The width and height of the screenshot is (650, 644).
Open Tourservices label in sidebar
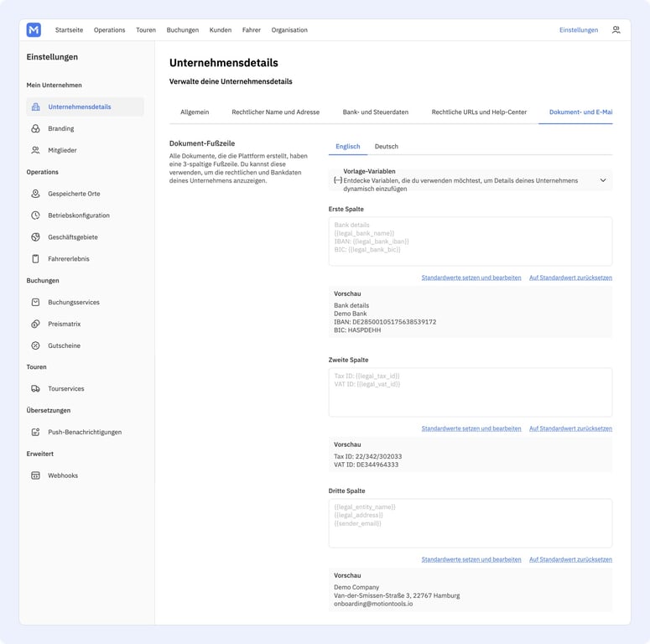[x=66, y=389]
